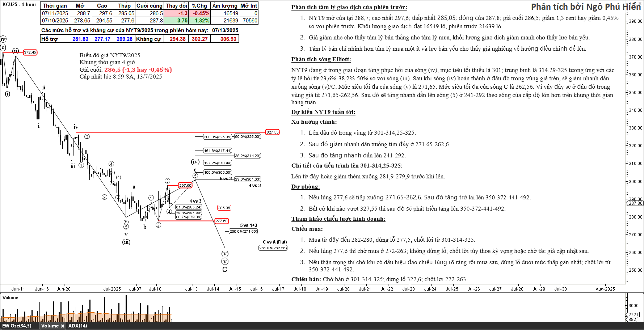Select the KCU25 - 4 hour chart title
Viewport: 644px width, 330px height.
[20, 5]
